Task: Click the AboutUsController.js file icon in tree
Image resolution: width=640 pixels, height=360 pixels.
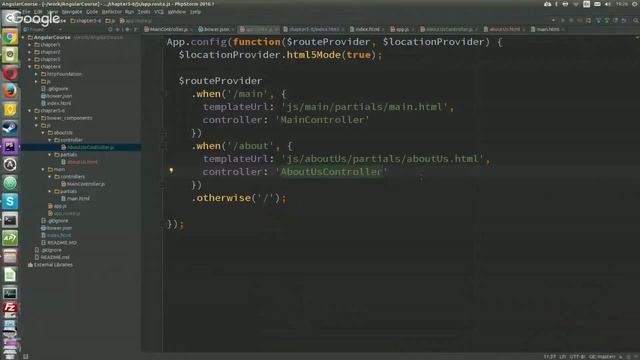Action: pos(64,147)
